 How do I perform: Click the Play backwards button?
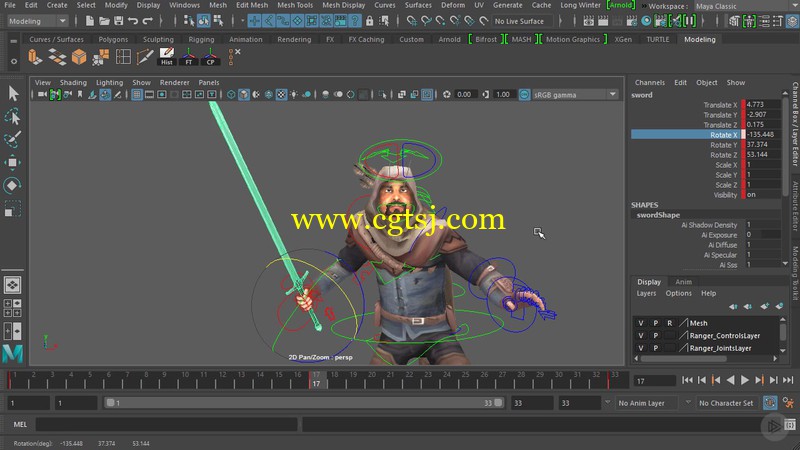point(731,380)
